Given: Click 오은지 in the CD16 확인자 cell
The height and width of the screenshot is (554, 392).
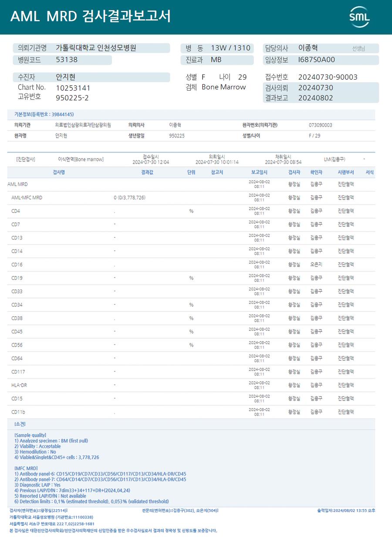Looking at the screenshot, I should click(x=316, y=265).
